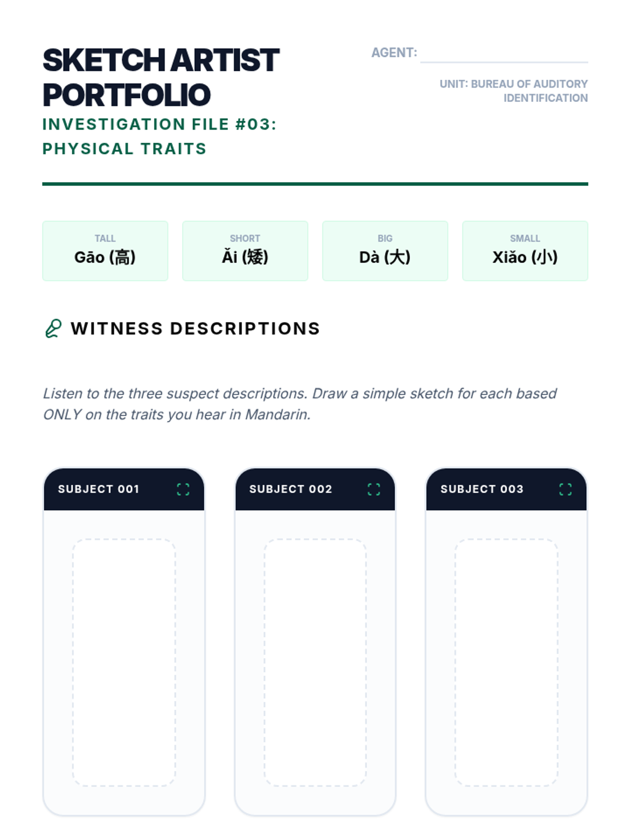Choose the Big Dà (大) vocabulary card

pyautogui.click(x=385, y=251)
